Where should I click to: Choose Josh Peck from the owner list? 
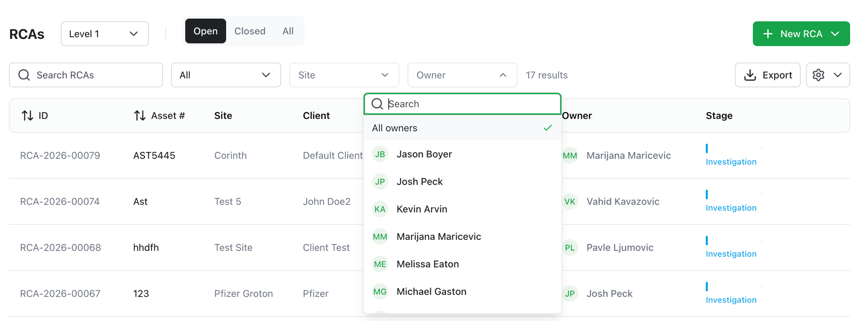[x=463, y=181]
